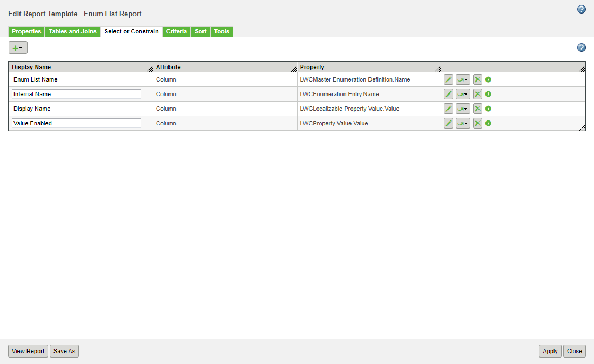Click the View Report button
This screenshot has height=364, width=594.
tap(28, 350)
